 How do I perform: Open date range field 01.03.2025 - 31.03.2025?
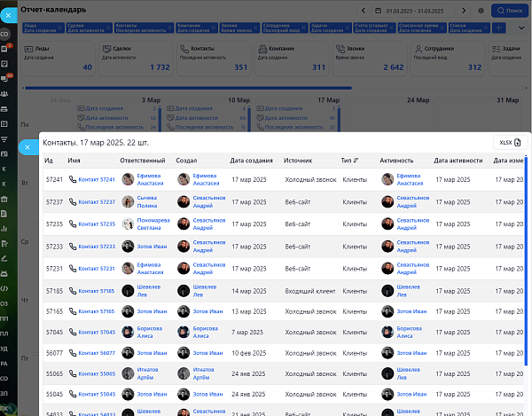(413, 11)
